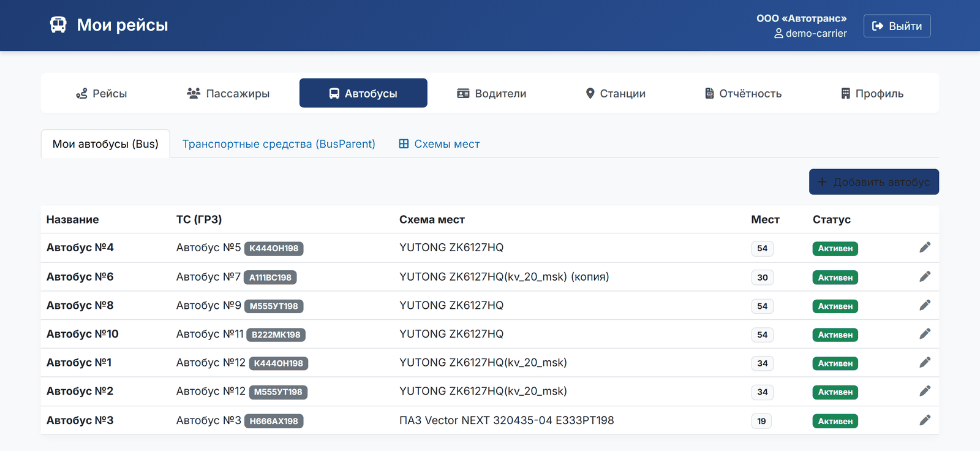This screenshot has height=451, width=980.
Task: Open the Пассажиры navigation tab
Action: pos(228,93)
